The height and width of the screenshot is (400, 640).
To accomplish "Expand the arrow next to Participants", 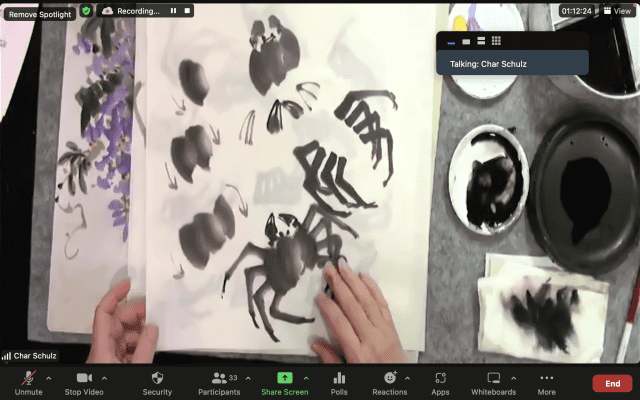I will coord(248,378).
